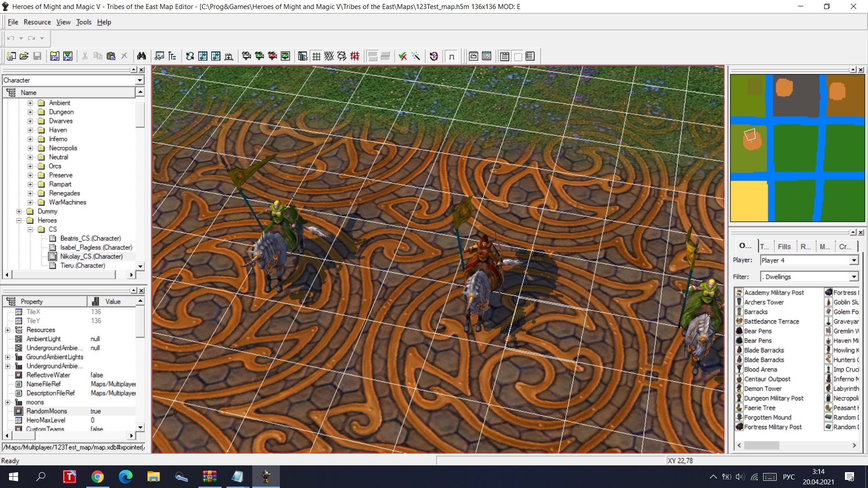Click the Paste clipboard toolbar icon
The image size is (868, 488).
pos(111,56)
